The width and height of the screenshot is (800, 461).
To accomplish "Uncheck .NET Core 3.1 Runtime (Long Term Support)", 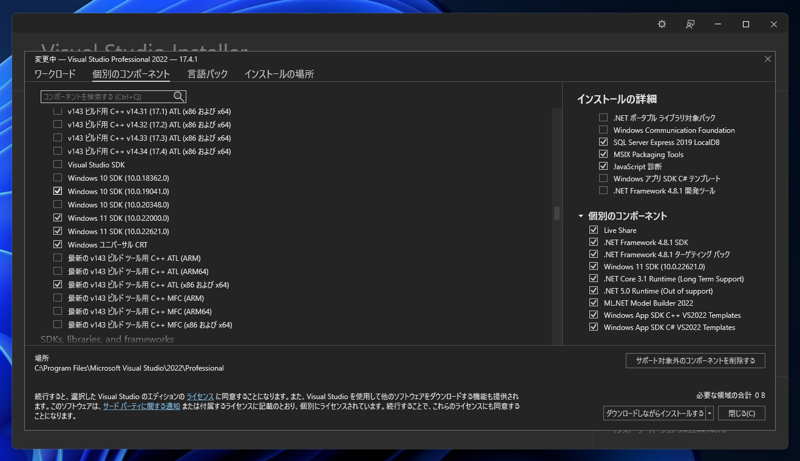I will point(593,278).
